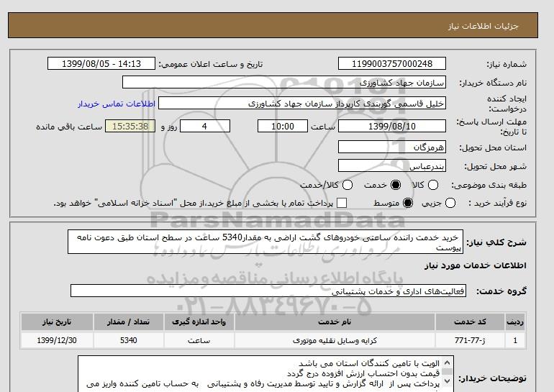Image resolution: width=554 pixels, height=392 pixels.
Task: Select the need date cell 1399/12/30
Action: pos(57,340)
